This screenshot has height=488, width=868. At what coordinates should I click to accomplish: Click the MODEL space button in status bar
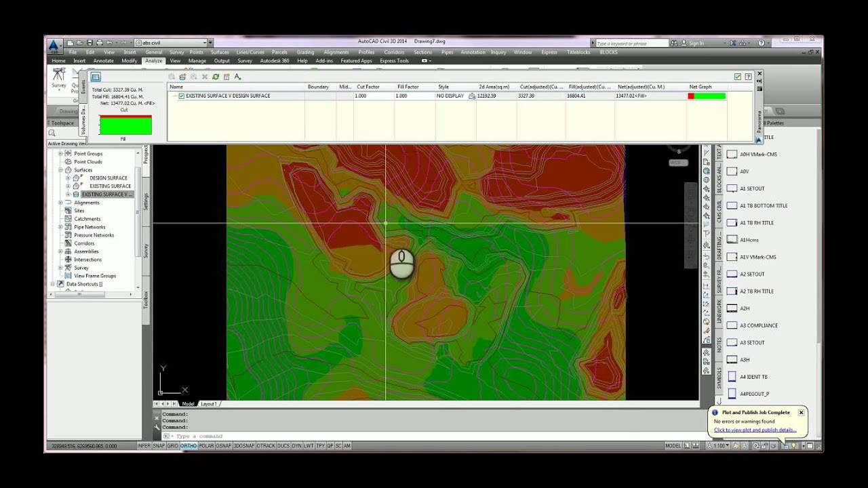click(673, 446)
